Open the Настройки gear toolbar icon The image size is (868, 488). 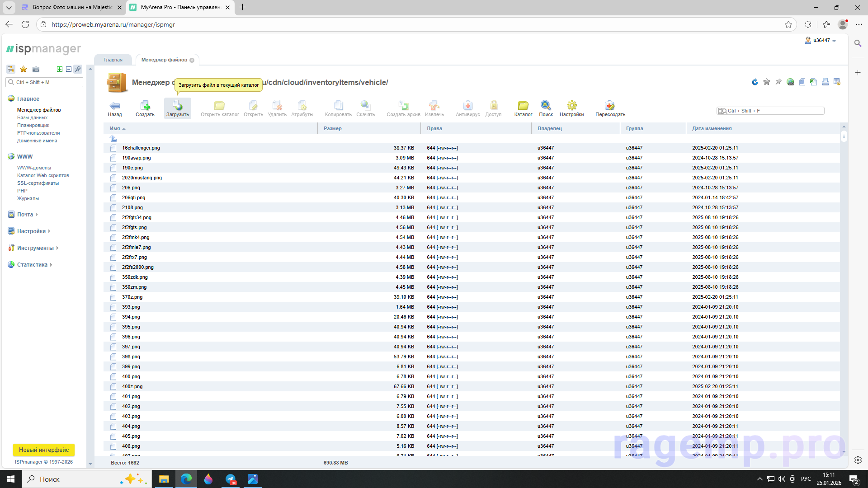[x=571, y=106]
